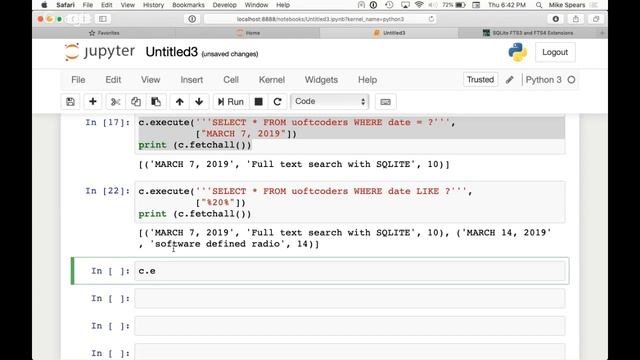Click the battery status icon
Screen dimensions: 640x360
click(x=460, y=5)
